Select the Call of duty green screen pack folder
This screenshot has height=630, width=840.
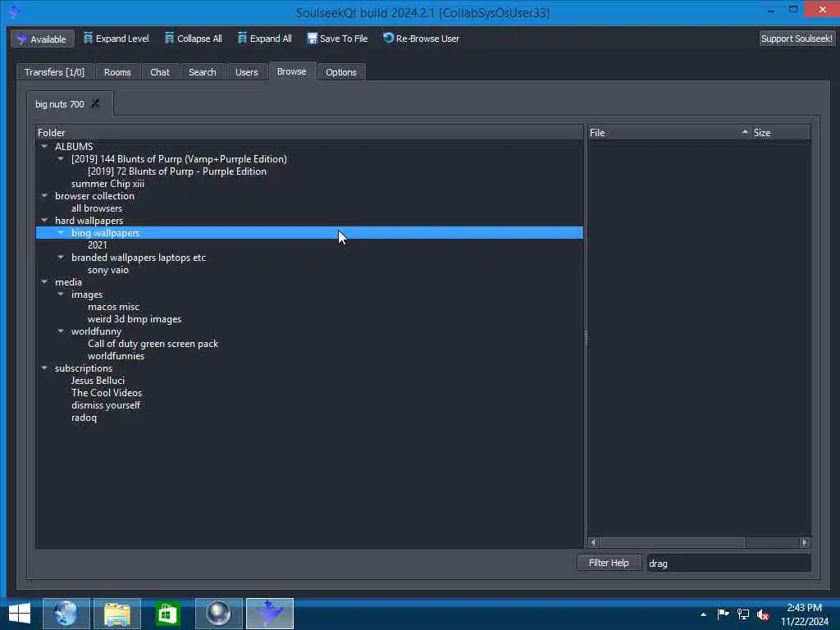coord(153,344)
